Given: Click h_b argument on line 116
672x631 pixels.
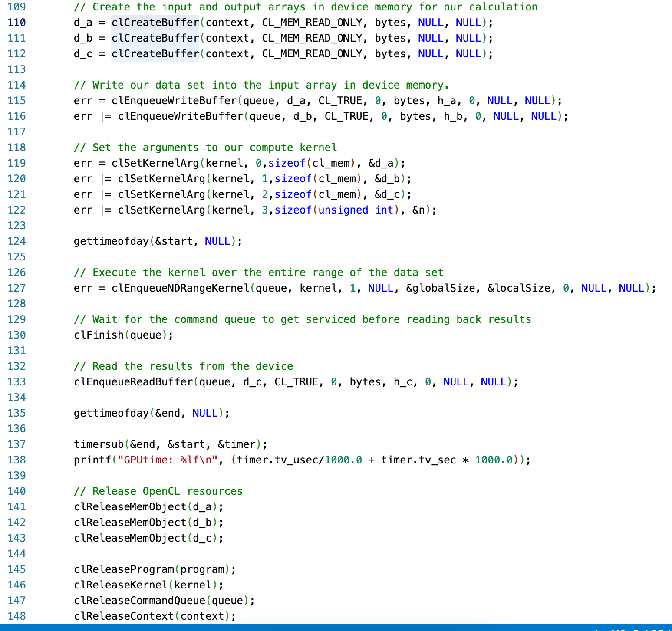Looking at the screenshot, I should pos(453,116).
